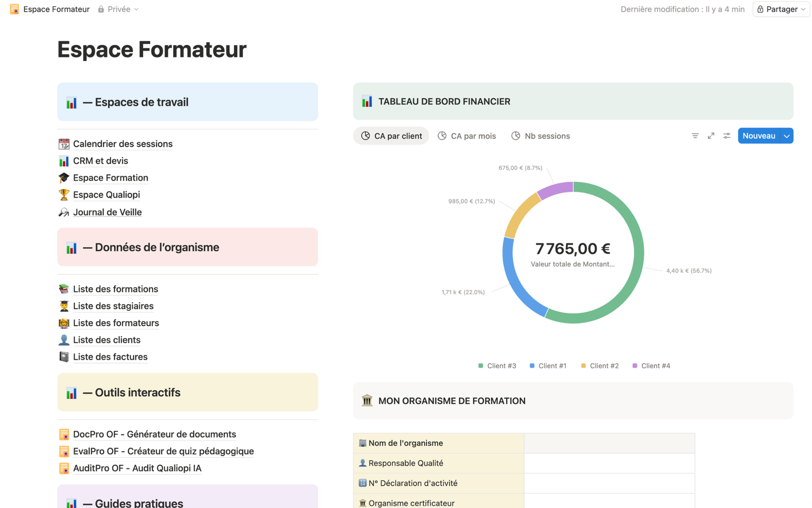Click the Espace Formateur page icon in the breadcrumb
Screen dimensions: 812x508
tap(14, 9)
